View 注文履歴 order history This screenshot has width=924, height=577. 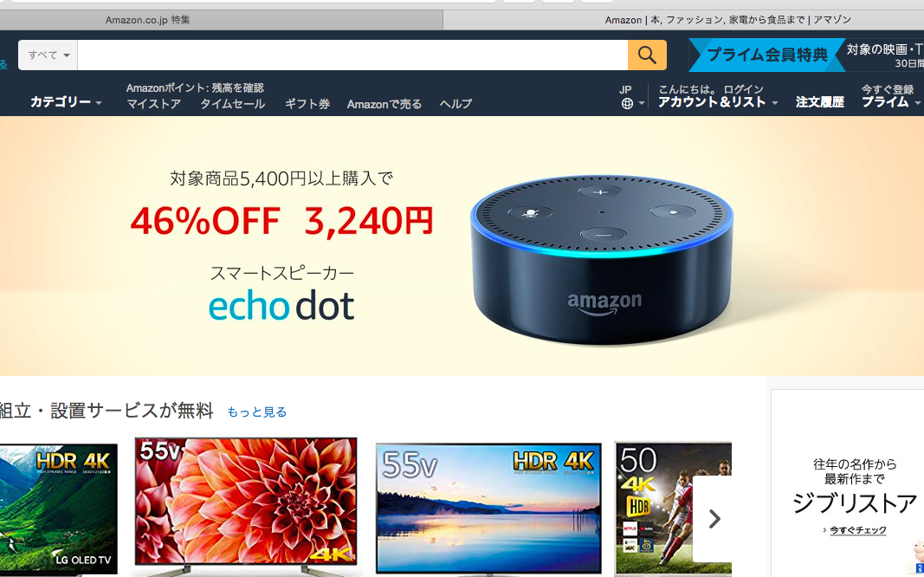click(820, 102)
